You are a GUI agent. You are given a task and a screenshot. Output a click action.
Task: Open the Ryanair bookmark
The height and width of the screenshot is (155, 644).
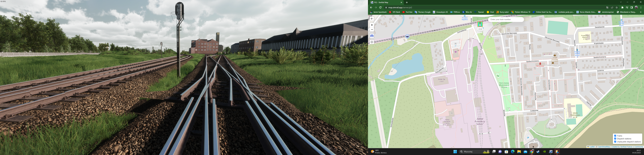(479, 12)
